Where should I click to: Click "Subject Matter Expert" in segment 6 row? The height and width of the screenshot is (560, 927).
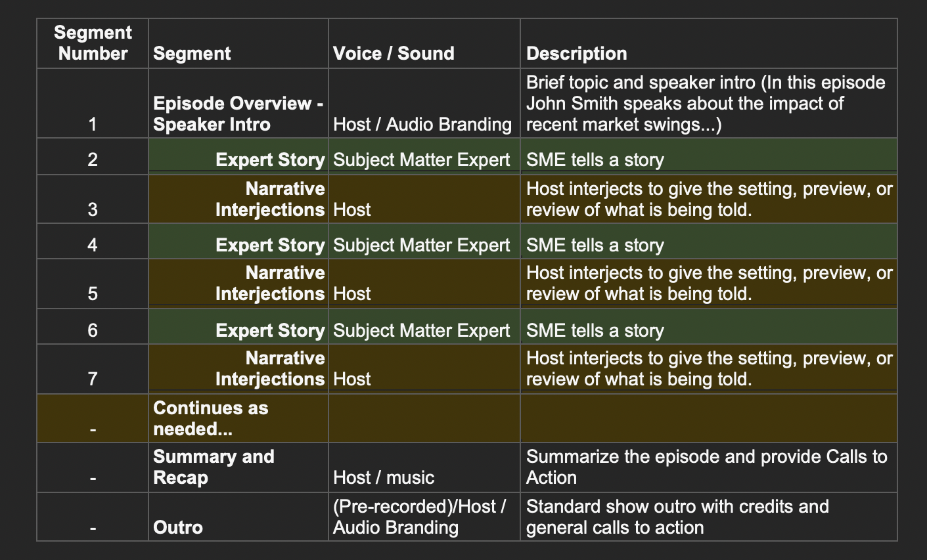click(x=424, y=327)
